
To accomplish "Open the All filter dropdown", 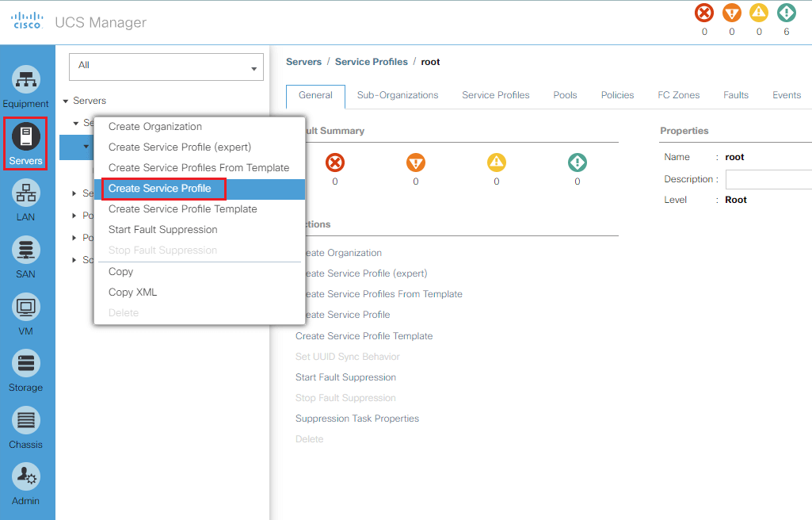I will [x=166, y=67].
